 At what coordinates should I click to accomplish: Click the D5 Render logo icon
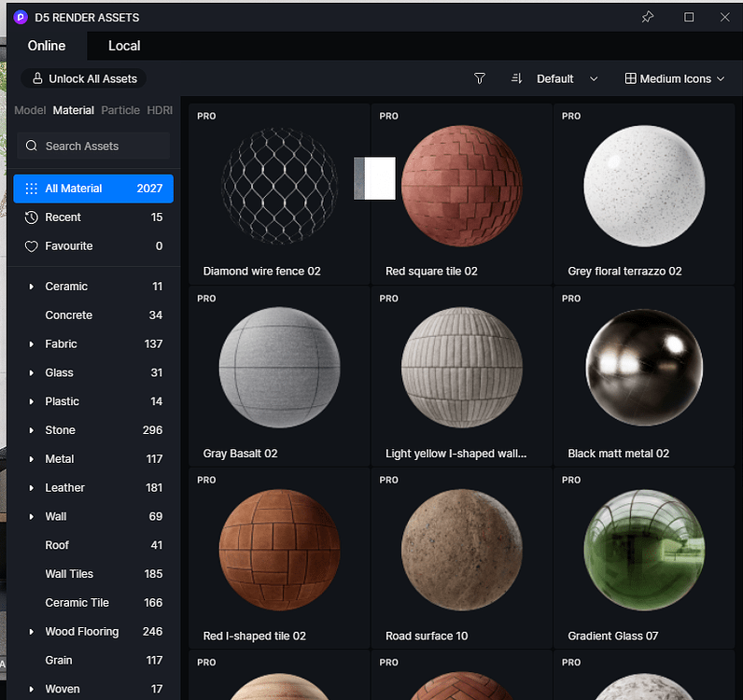(x=21, y=18)
